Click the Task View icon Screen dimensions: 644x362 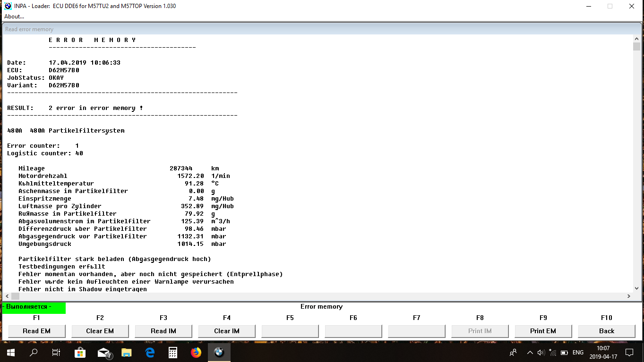(x=56, y=352)
